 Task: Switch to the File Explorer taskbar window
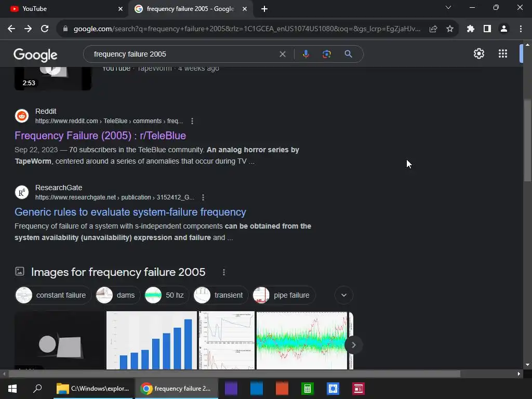(93, 389)
